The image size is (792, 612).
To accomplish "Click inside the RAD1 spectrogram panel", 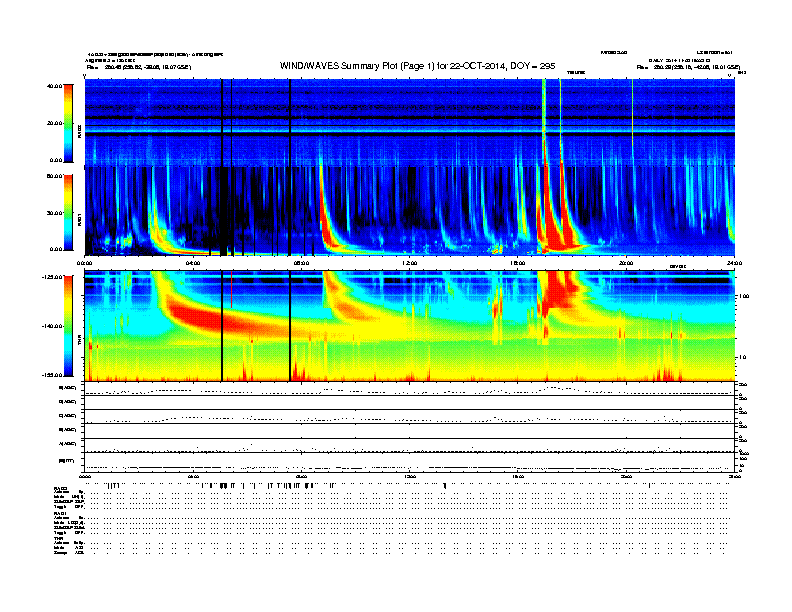I will click(409, 211).
